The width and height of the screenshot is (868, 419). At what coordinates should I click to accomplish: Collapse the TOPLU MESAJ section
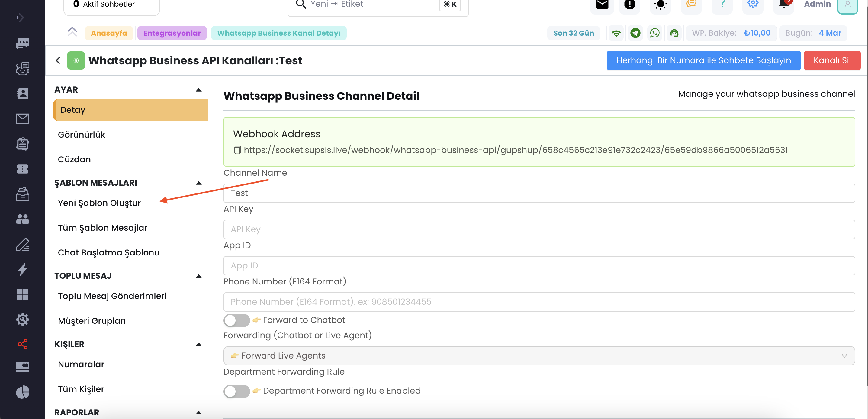(198, 276)
